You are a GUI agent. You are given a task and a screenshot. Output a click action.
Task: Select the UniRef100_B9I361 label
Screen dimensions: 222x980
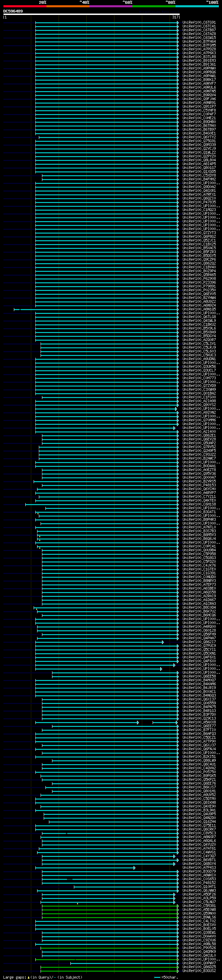click(x=199, y=64)
